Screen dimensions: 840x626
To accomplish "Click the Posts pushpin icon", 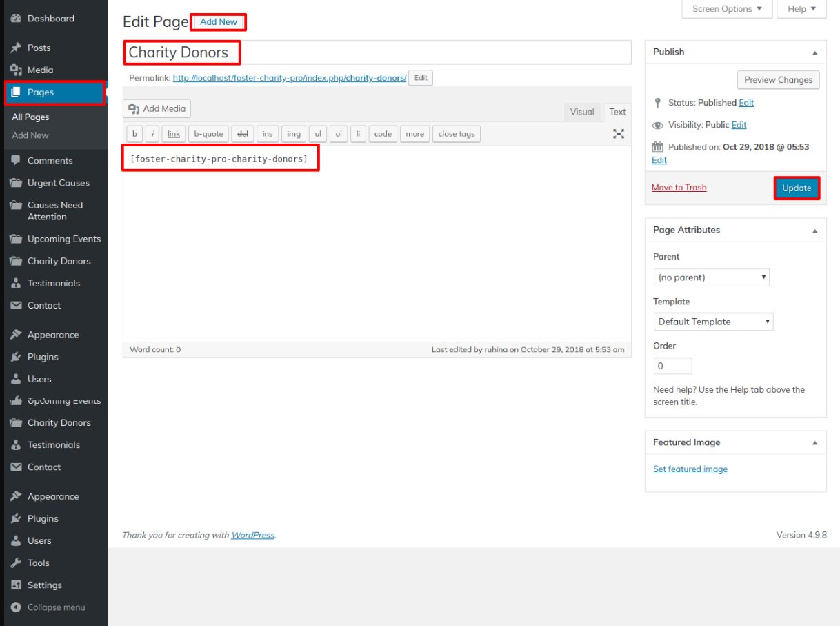I will [x=16, y=48].
